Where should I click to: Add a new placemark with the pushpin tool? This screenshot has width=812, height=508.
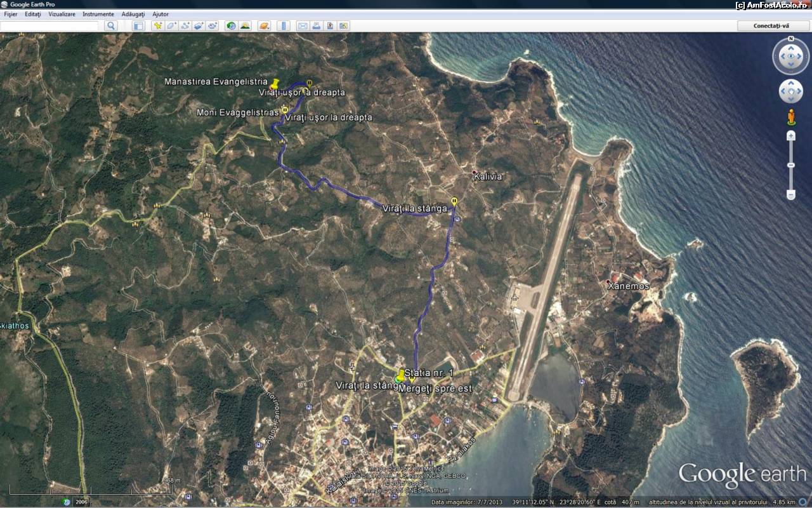157,26
